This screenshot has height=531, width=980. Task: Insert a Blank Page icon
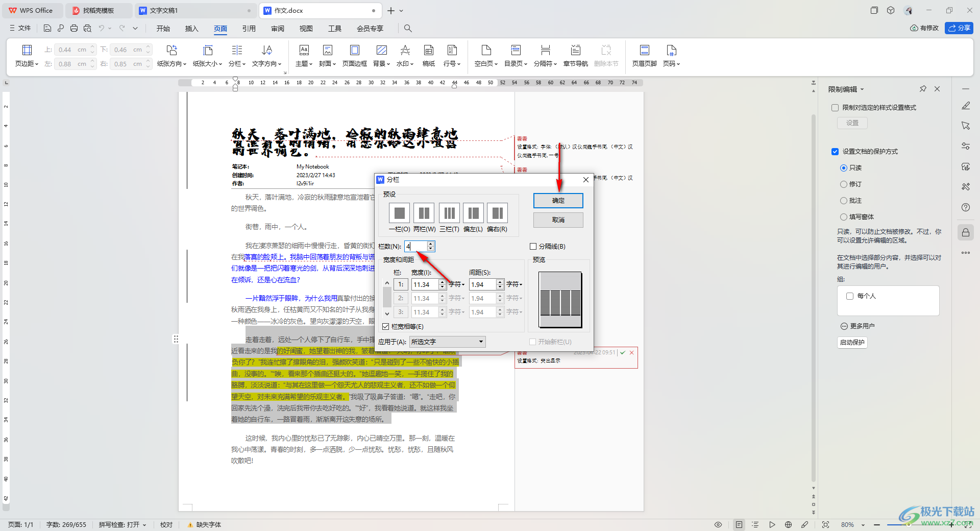coord(486,50)
